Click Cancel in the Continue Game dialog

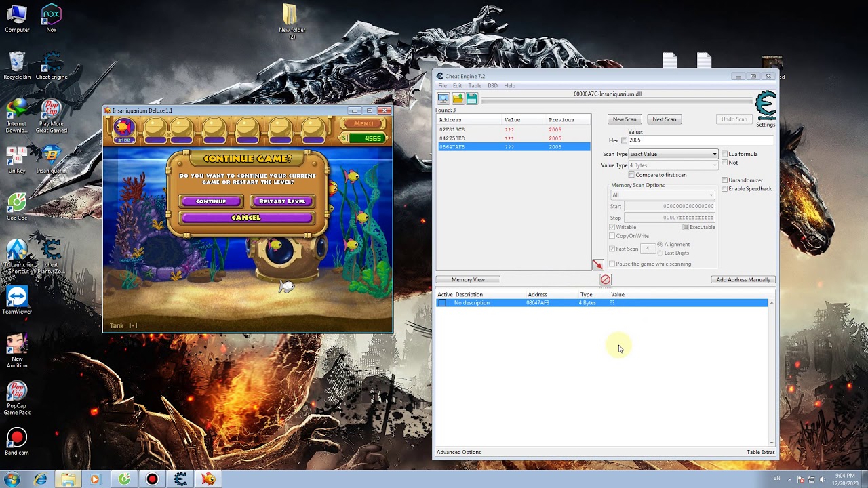click(x=246, y=218)
